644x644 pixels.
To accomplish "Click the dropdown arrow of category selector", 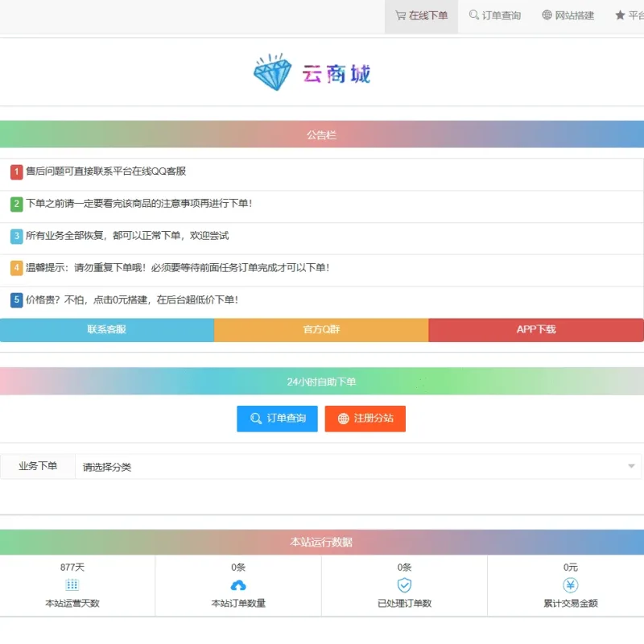I will point(631,466).
